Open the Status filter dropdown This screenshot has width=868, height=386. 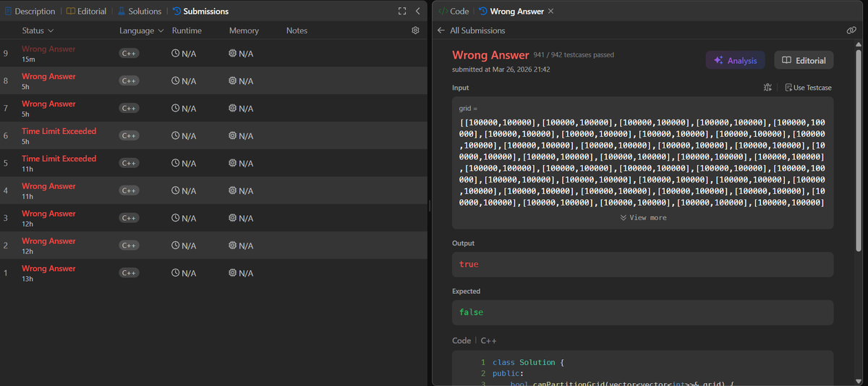pyautogui.click(x=38, y=30)
